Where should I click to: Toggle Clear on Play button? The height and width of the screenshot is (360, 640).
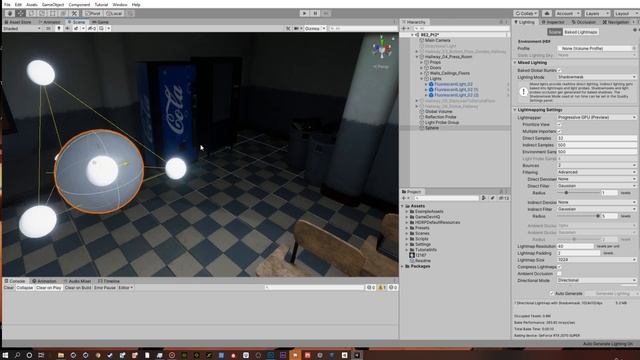pyautogui.click(x=49, y=288)
